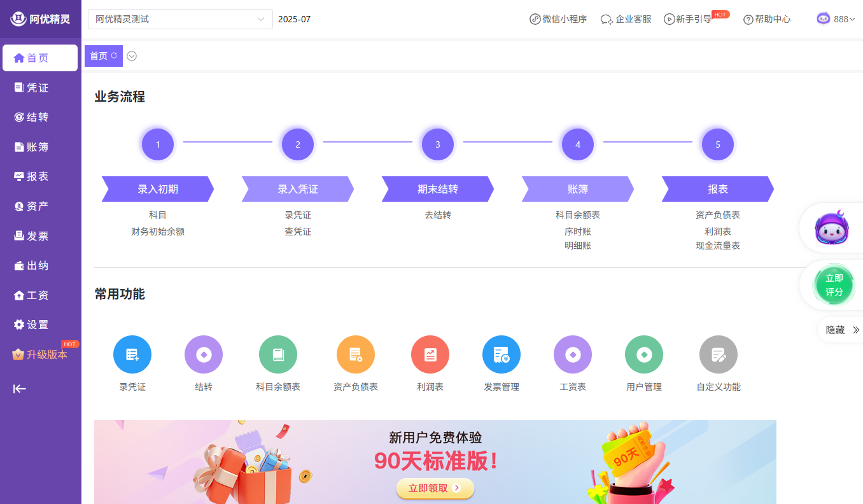The height and width of the screenshot is (504, 863).
Task: Open the 用户管理 green icon
Action: [x=644, y=354]
